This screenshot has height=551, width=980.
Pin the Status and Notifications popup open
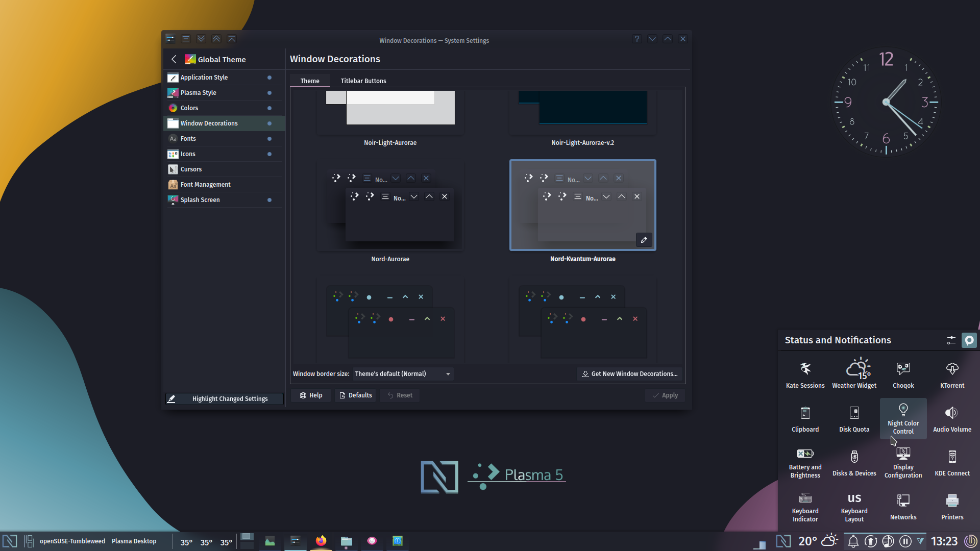(969, 340)
